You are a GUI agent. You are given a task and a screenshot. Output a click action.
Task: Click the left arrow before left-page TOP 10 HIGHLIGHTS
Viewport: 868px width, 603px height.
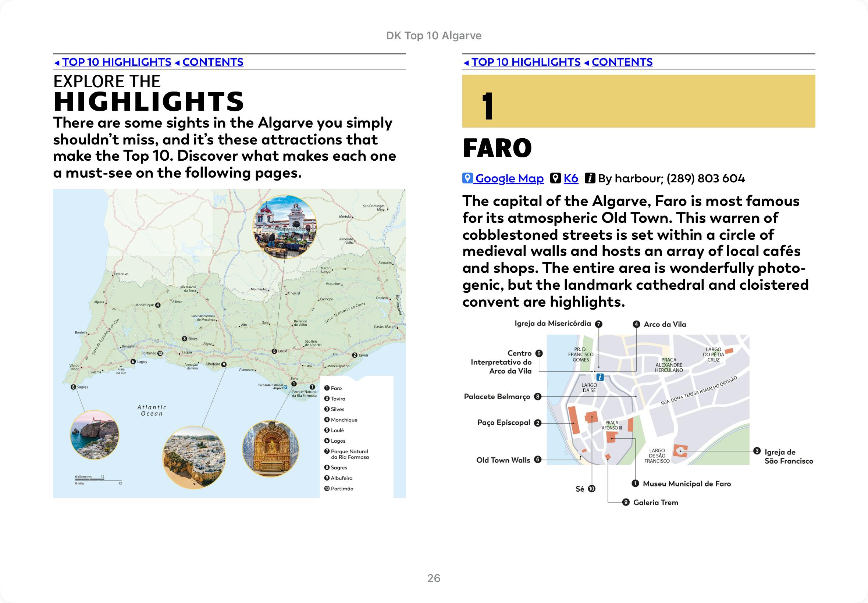pyautogui.click(x=57, y=63)
